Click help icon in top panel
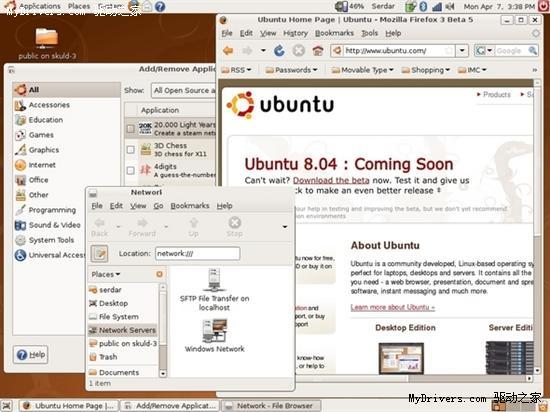The image size is (550, 412). coord(160,6)
